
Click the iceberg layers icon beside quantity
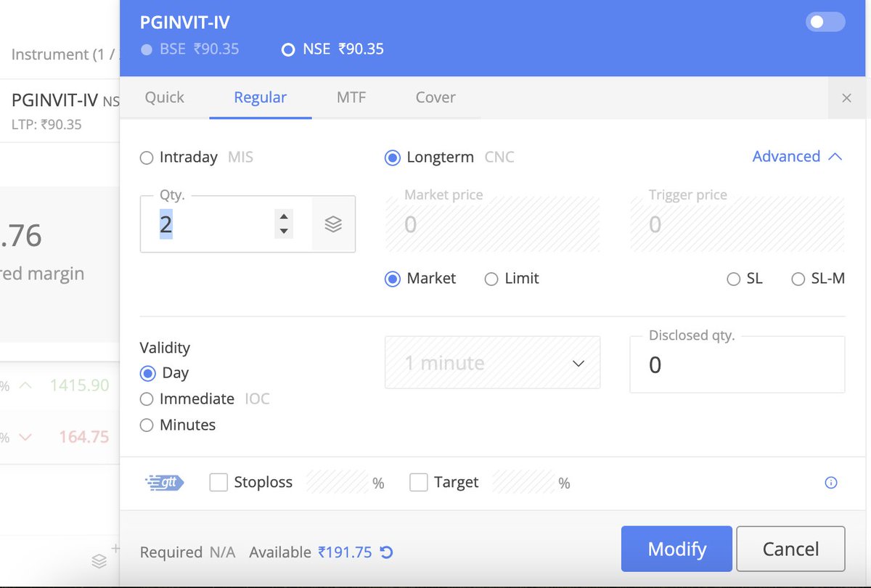coord(333,224)
